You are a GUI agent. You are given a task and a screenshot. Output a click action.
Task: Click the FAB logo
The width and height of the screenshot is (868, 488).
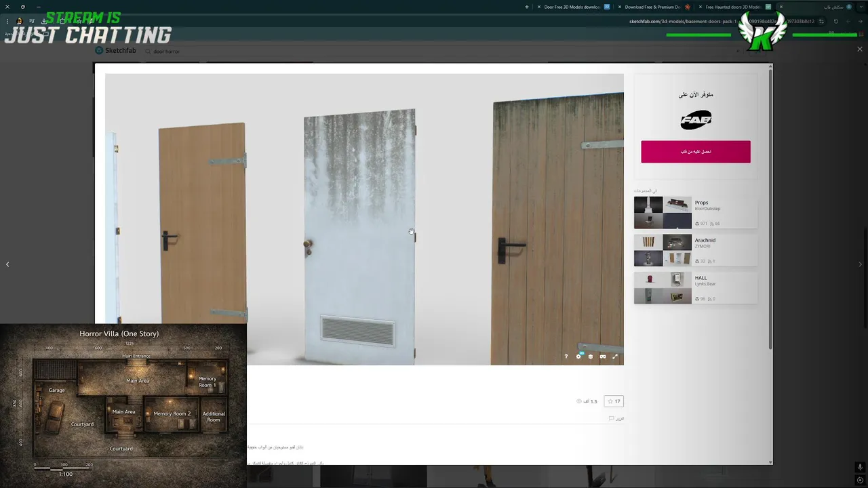click(696, 121)
